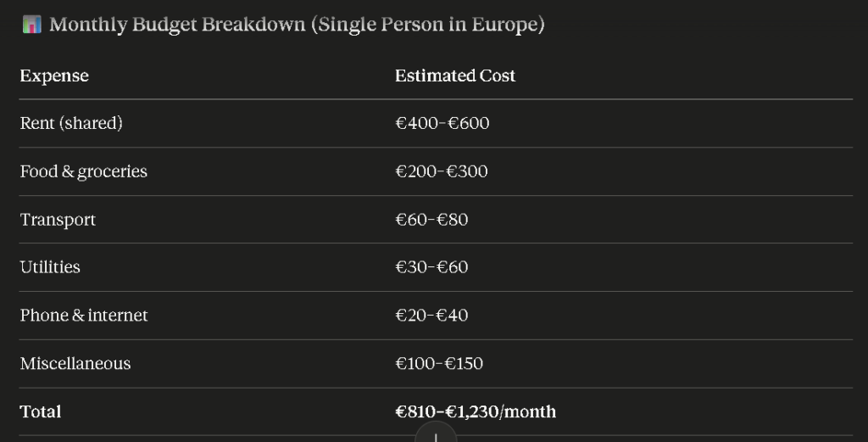Select the Food & groceries row label
The image size is (868, 442).
[x=84, y=171]
